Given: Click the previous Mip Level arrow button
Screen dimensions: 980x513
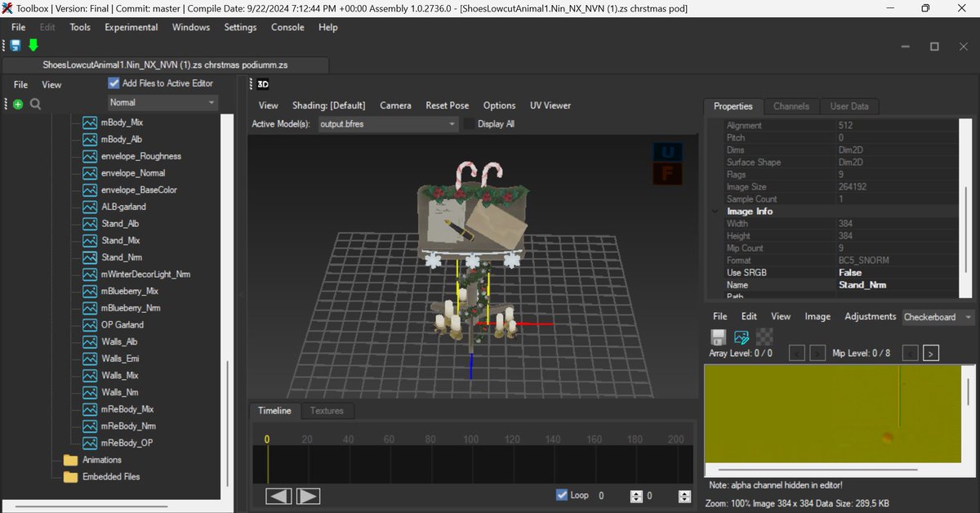Looking at the screenshot, I should pyautogui.click(x=910, y=353).
